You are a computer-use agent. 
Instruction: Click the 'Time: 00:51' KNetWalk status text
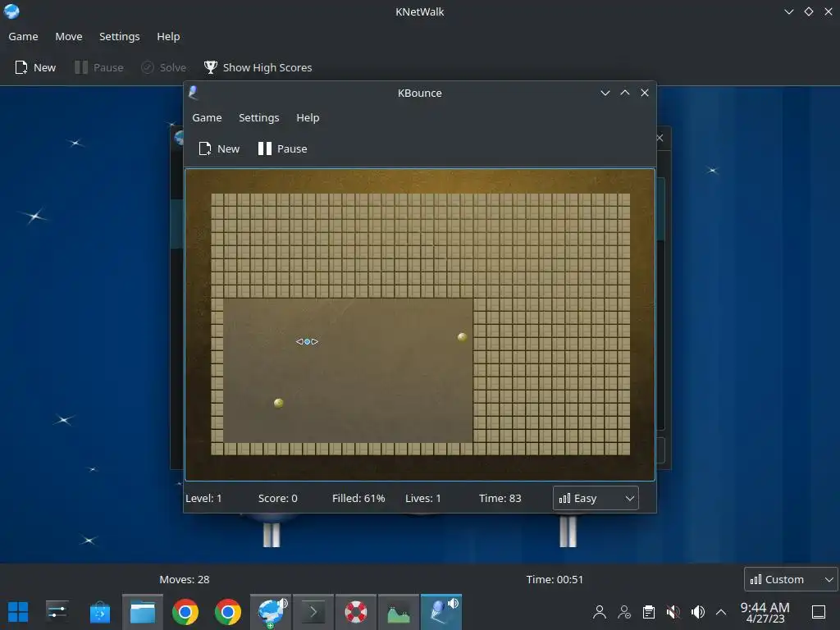pos(555,579)
